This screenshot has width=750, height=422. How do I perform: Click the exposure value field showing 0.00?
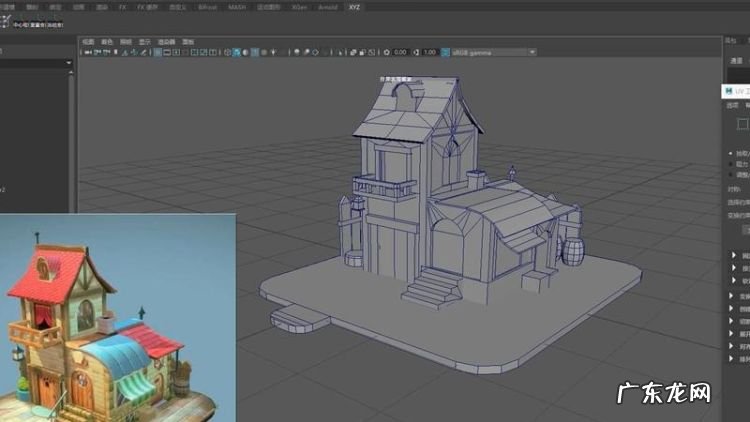(x=400, y=52)
